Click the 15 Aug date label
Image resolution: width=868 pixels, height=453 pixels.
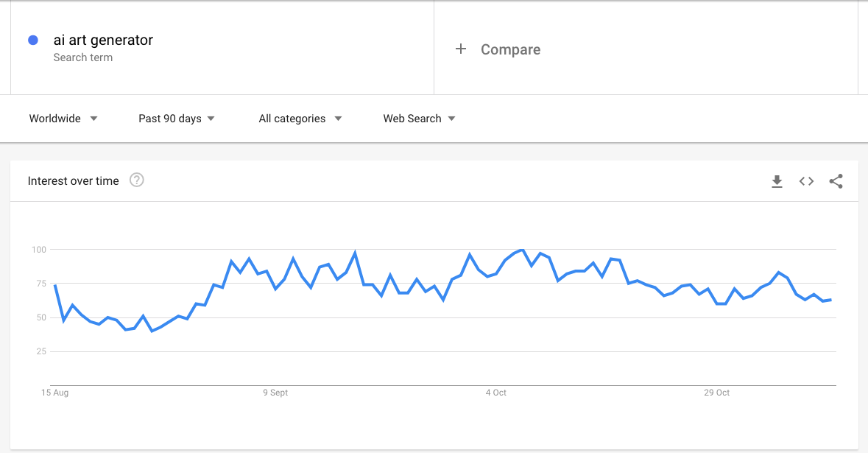tap(55, 393)
